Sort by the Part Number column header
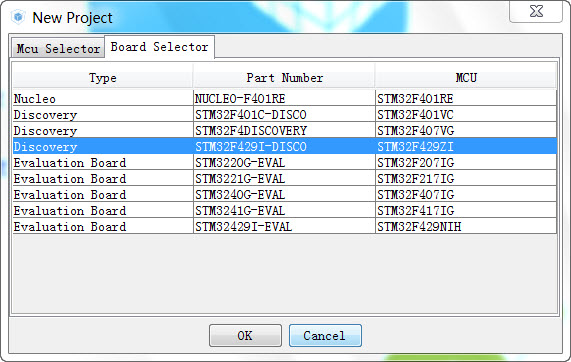571x362 pixels. pos(284,78)
